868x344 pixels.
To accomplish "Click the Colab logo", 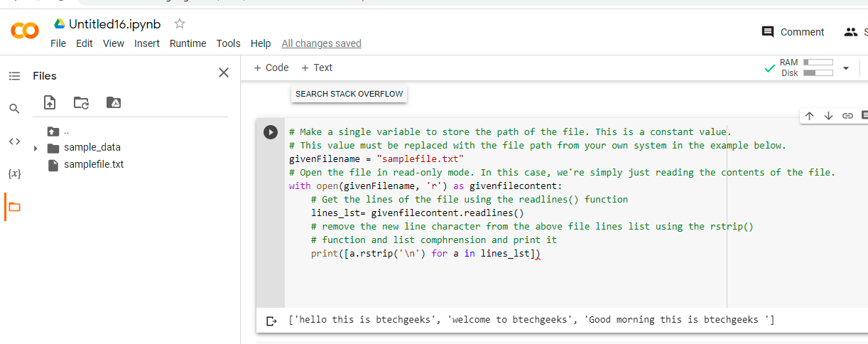I will coord(25,31).
